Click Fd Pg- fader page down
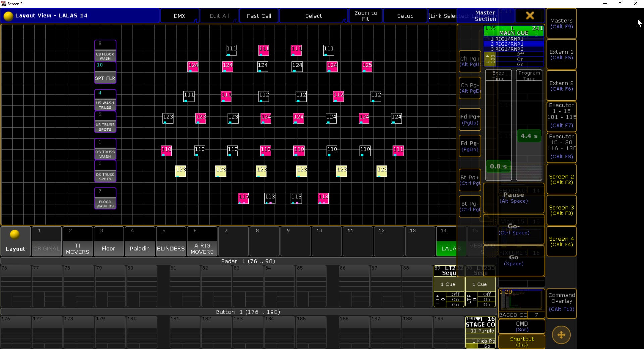Image resolution: width=644 pixels, height=349 pixels. click(x=470, y=146)
